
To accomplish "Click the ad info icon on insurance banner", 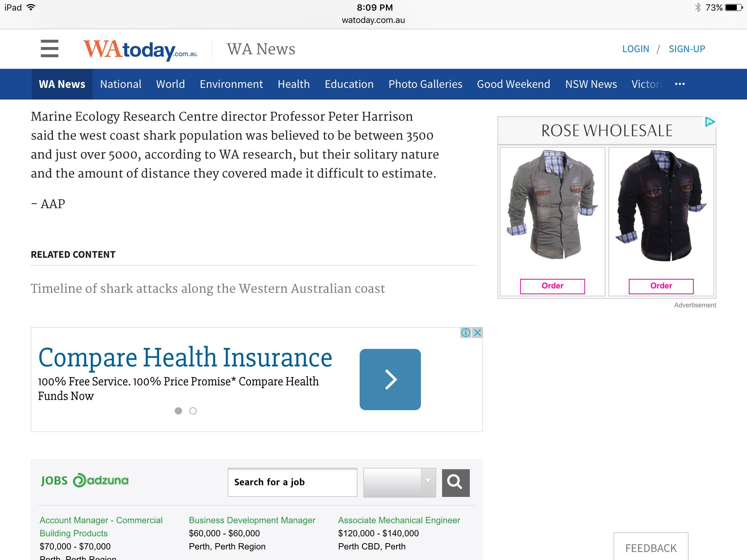I will (465, 332).
